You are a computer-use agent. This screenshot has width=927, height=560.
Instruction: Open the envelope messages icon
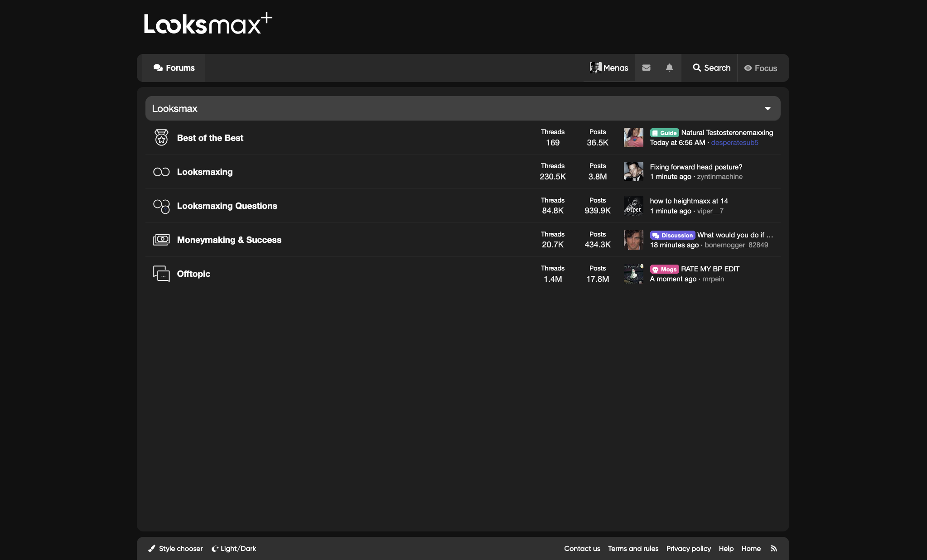646,68
